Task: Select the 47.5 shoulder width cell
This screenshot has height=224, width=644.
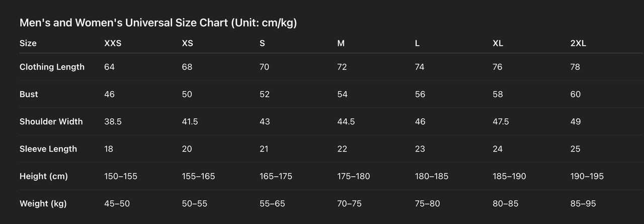Action: click(x=501, y=121)
